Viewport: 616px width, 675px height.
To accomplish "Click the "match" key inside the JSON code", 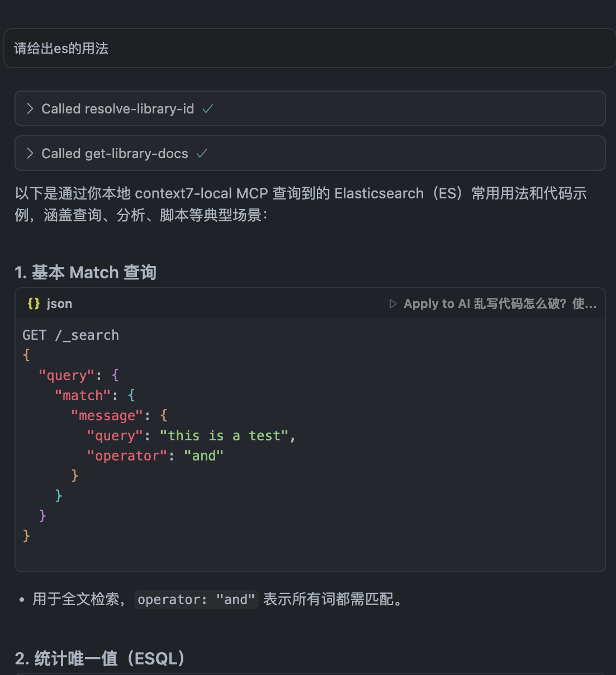I will (83, 395).
